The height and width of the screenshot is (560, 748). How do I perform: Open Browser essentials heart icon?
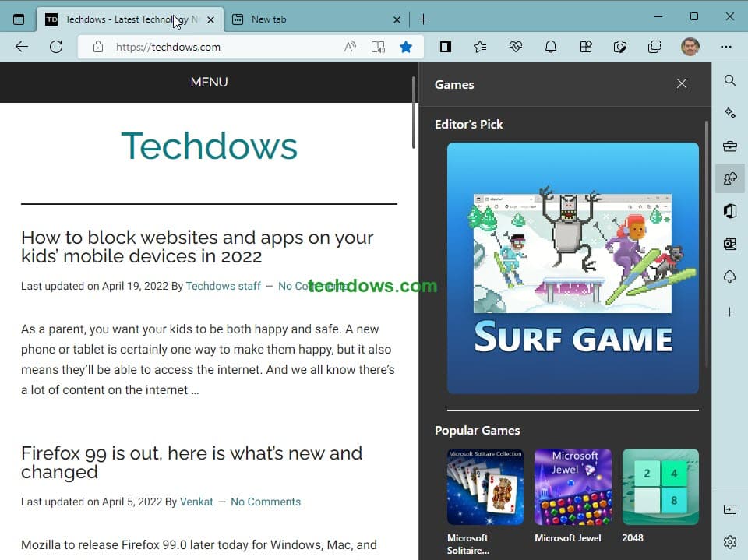pyautogui.click(x=516, y=47)
